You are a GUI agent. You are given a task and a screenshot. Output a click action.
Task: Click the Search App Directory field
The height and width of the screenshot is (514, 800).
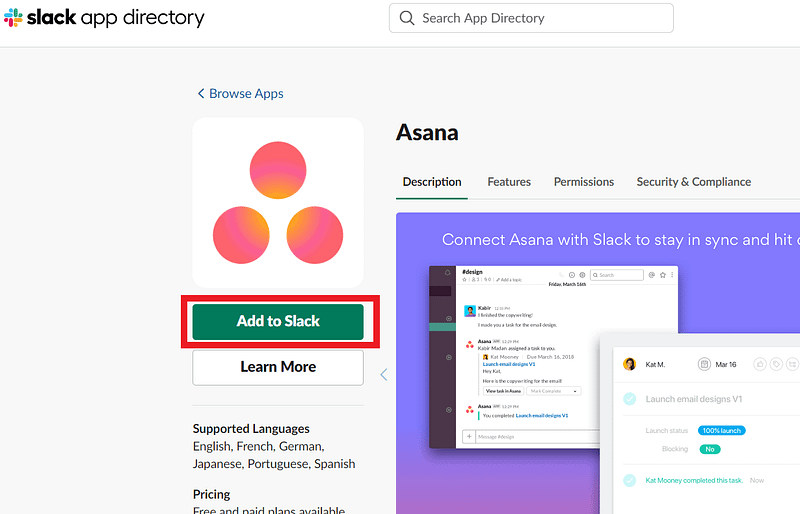531,18
